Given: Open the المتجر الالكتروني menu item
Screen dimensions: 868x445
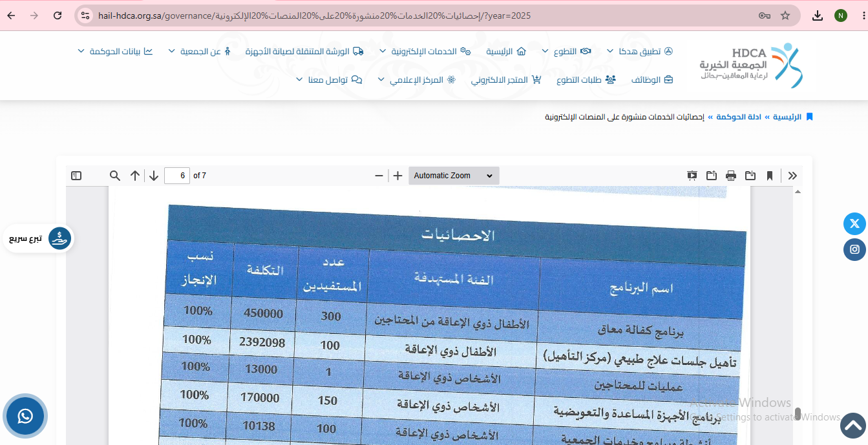Looking at the screenshot, I should click(506, 80).
